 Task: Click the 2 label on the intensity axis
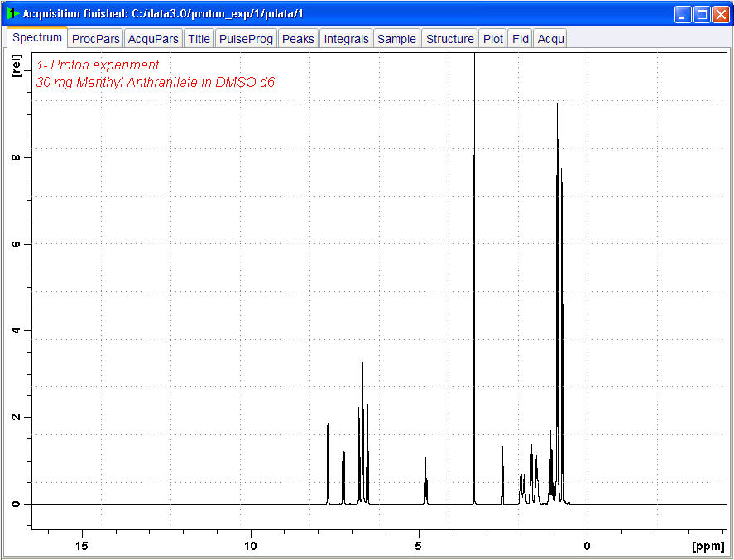(x=16, y=417)
